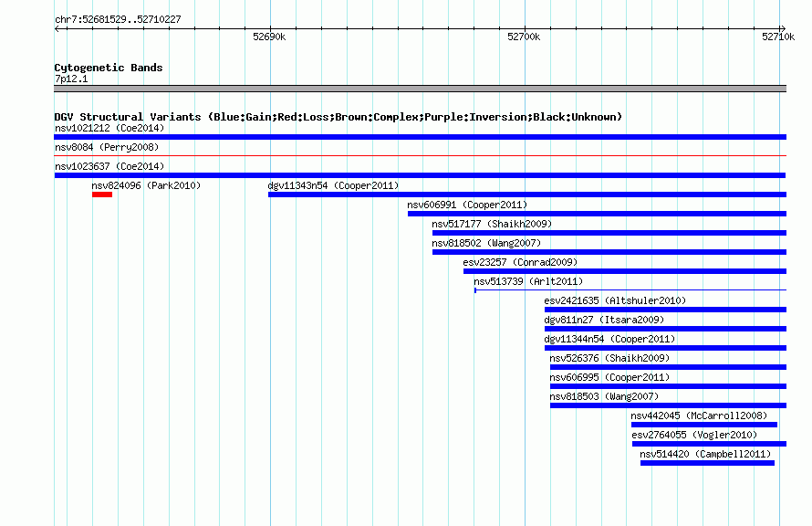Click the 52700k ruler tick label
The image size is (812, 526).
pyautogui.click(x=524, y=37)
